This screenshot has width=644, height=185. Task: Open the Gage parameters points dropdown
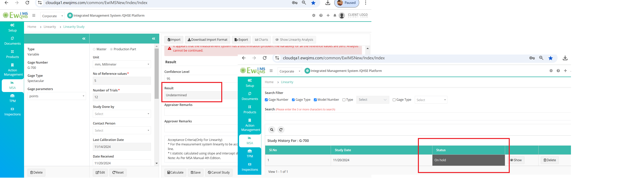coord(57,96)
